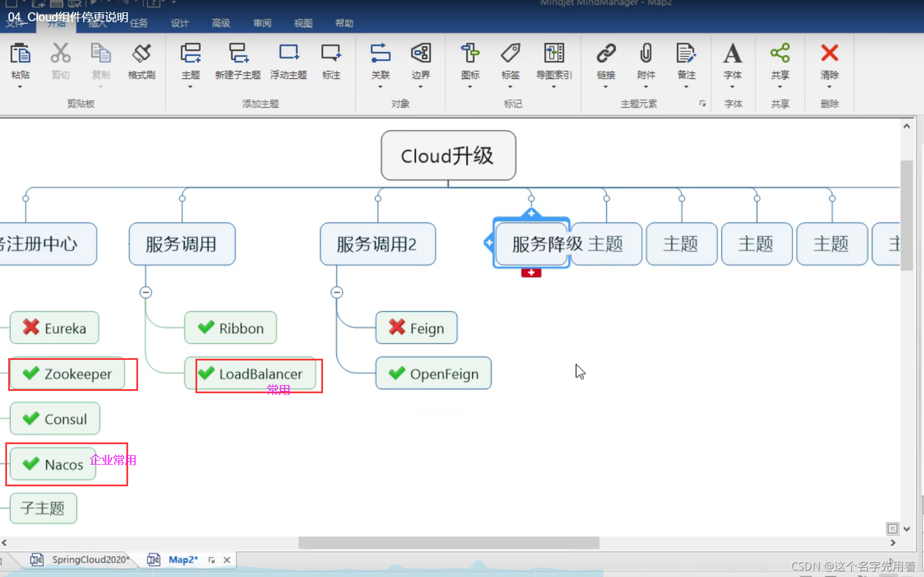Open the Topic (主题) dropdown arrow
Viewport: 924px width, 577px height.
(x=191, y=87)
